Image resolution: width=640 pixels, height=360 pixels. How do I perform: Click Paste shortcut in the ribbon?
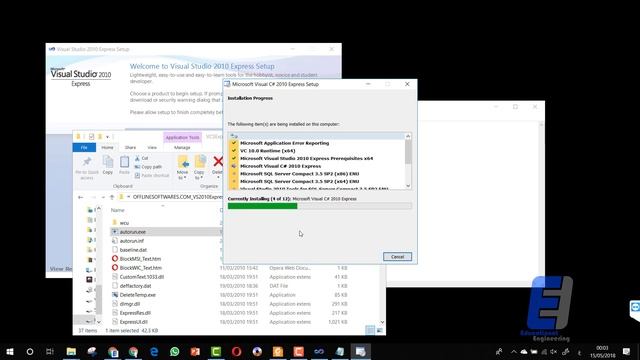coord(151,176)
